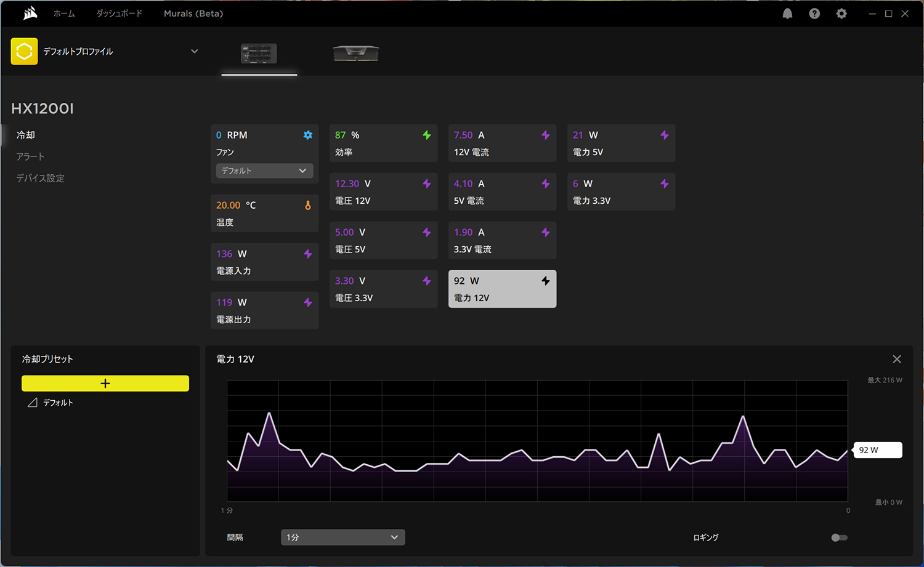This screenshot has height=567, width=924.
Task: Click the 間隔 label
Action: point(235,537)
